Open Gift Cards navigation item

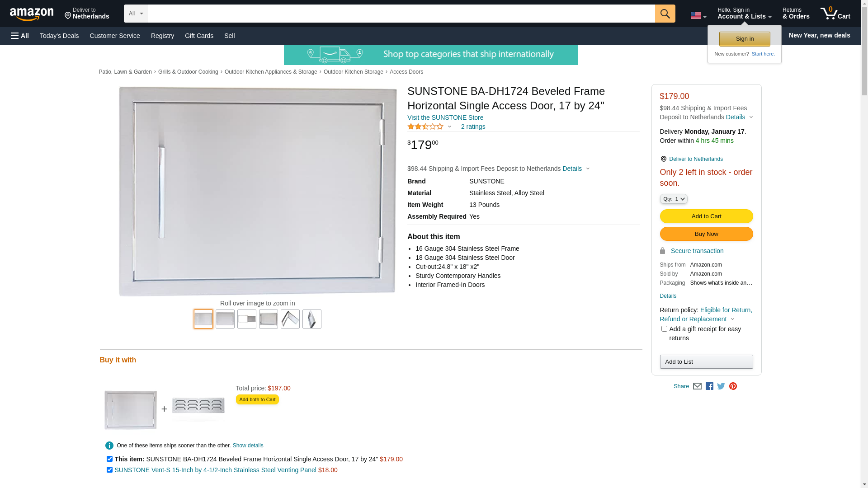click(x=199, y=36)
